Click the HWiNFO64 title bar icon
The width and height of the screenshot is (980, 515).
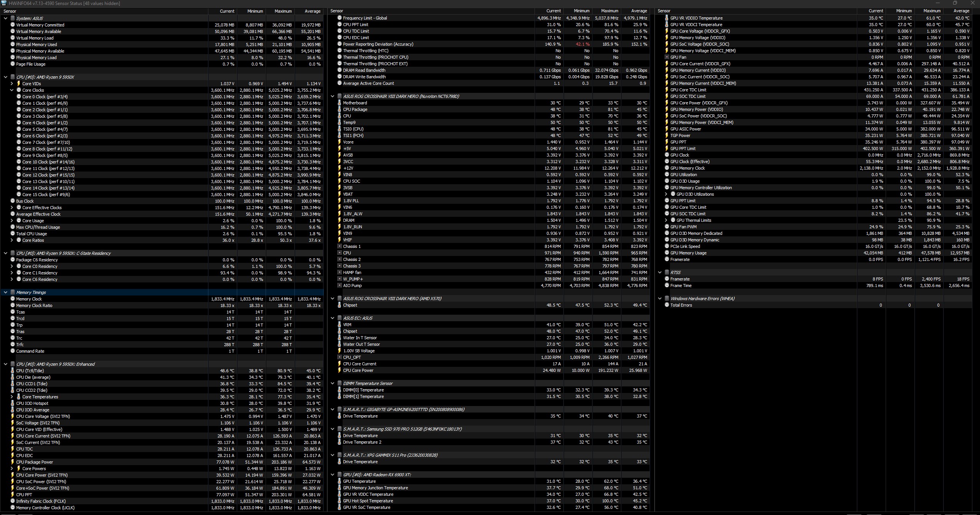4,3
